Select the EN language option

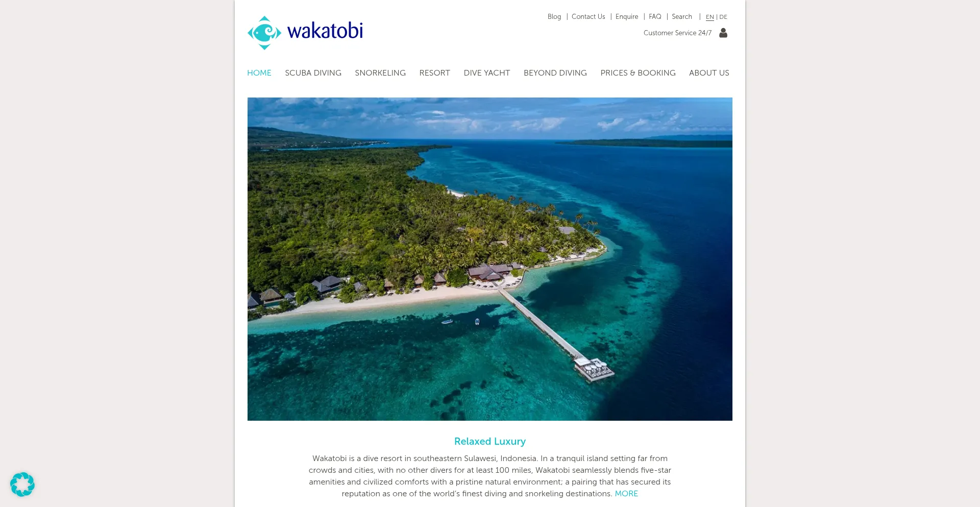tap(709, 17)
